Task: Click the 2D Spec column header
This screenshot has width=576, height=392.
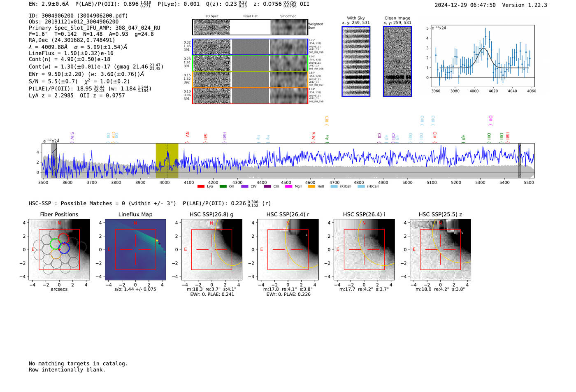Action: pos(212,16)
